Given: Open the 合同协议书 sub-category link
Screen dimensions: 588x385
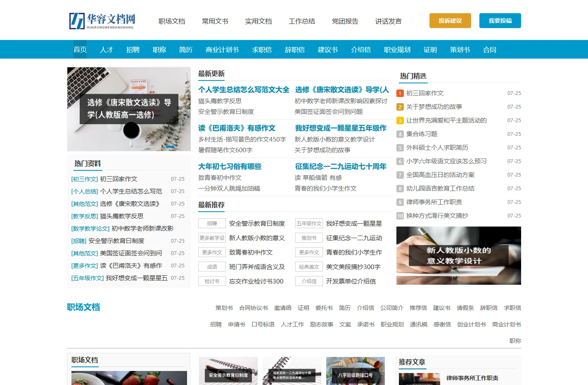Looking at the screenshot, I should point(254,308).
